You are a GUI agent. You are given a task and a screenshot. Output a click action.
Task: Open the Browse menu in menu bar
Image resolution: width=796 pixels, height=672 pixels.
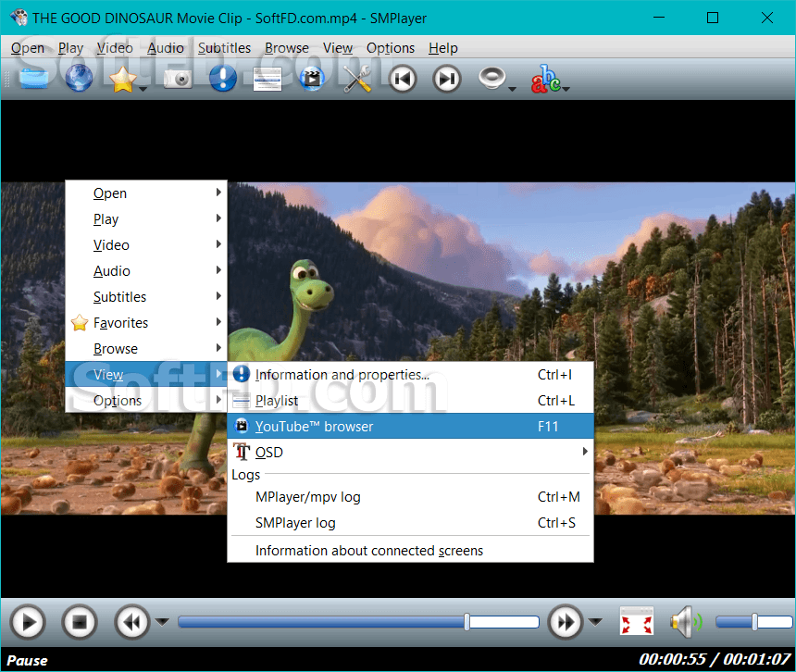click(287, 48)
